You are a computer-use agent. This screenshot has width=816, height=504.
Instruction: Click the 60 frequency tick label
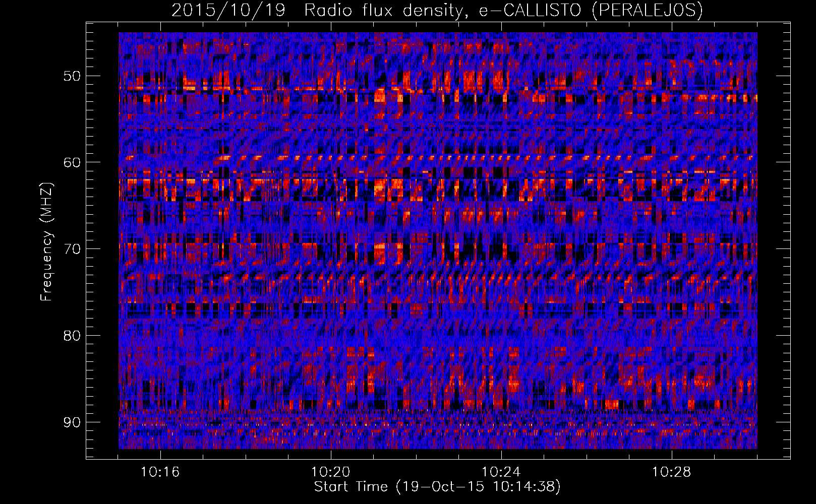72,162
